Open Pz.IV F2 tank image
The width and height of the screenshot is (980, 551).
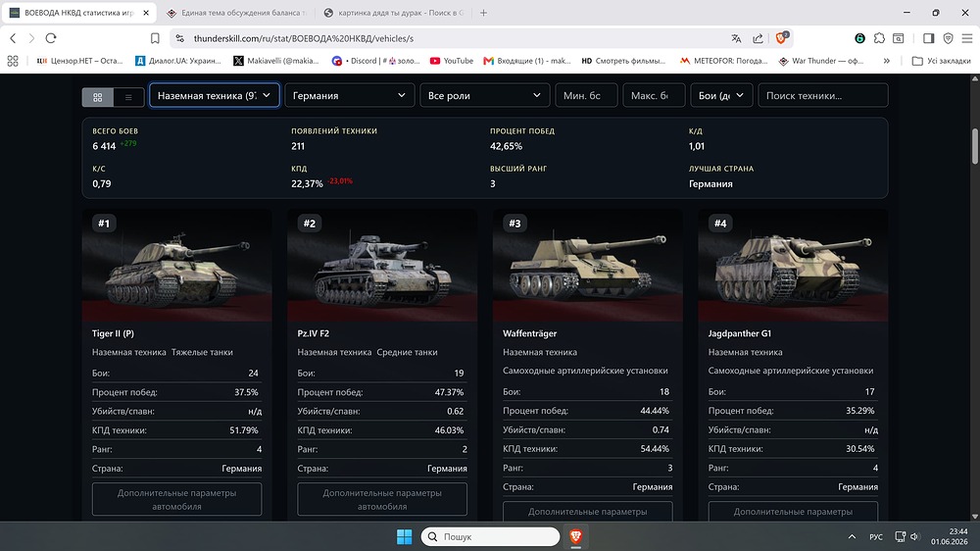coord(382,265)
